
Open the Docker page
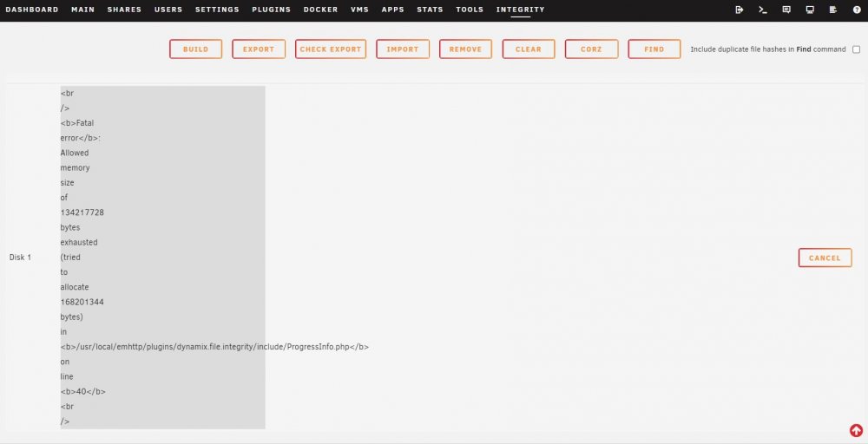pyautogui.click(x=320, y=10)
